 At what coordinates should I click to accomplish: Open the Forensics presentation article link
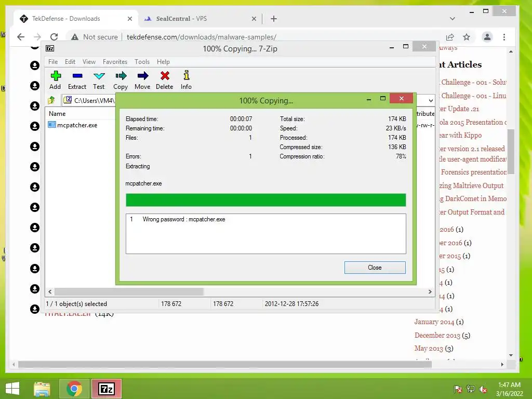tap(474, 172)
